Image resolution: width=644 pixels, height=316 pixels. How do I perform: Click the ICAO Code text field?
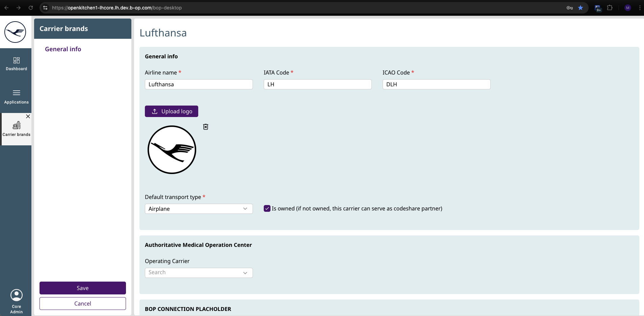(436, 84)
